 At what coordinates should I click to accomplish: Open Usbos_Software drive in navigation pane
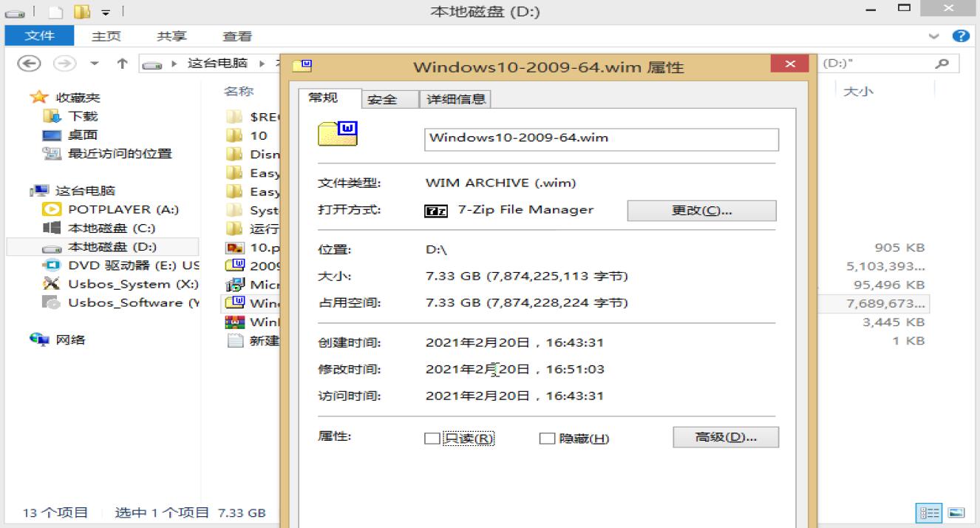pyautogui.click(x=134, y=302)
